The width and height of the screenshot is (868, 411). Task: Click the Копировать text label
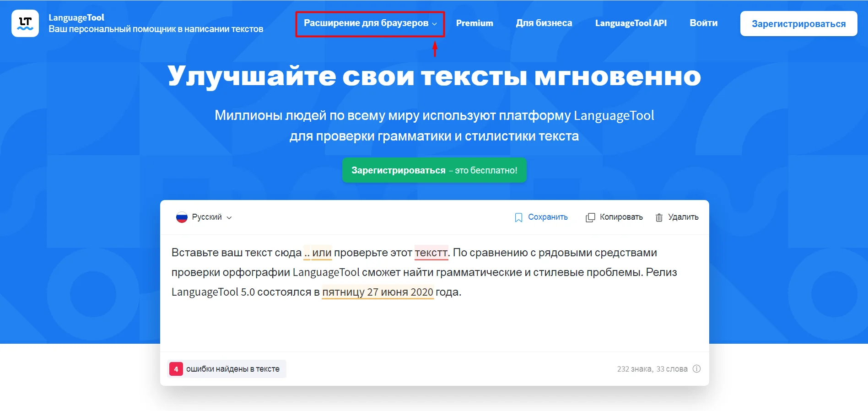[x=621, y=217]
